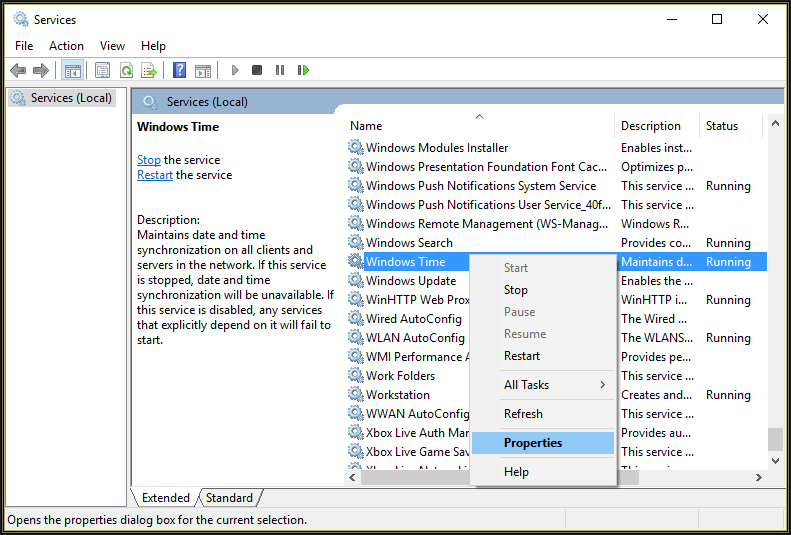Screen dimensions: 791x535
Task: Switch to the Standard tab
Action: click(x=229, y=498)
